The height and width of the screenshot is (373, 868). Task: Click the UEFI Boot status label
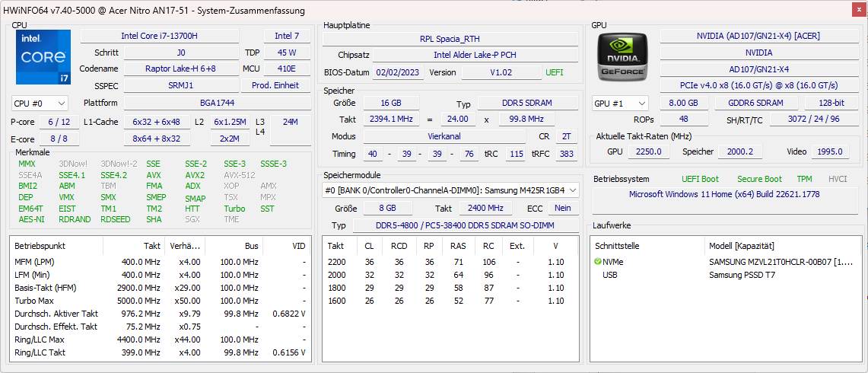[700, 179]
